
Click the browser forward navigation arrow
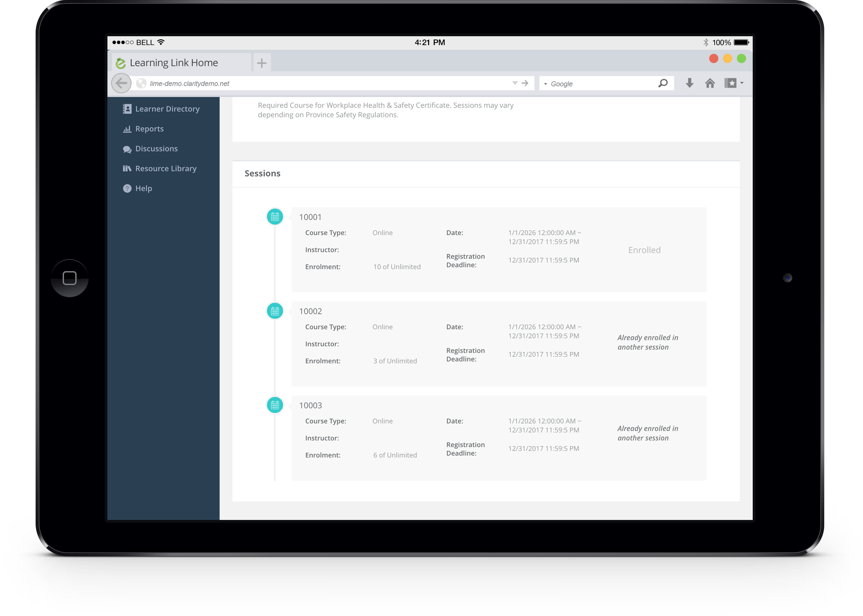[525, 83]
